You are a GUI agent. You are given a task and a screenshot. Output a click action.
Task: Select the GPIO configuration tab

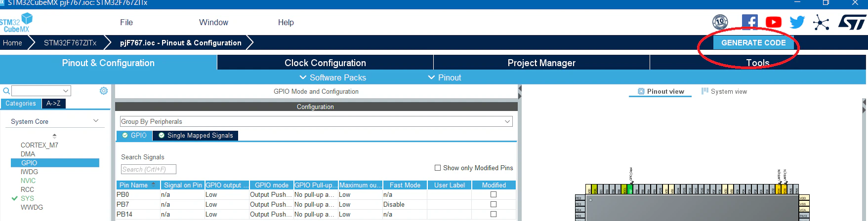click(134, 135)
